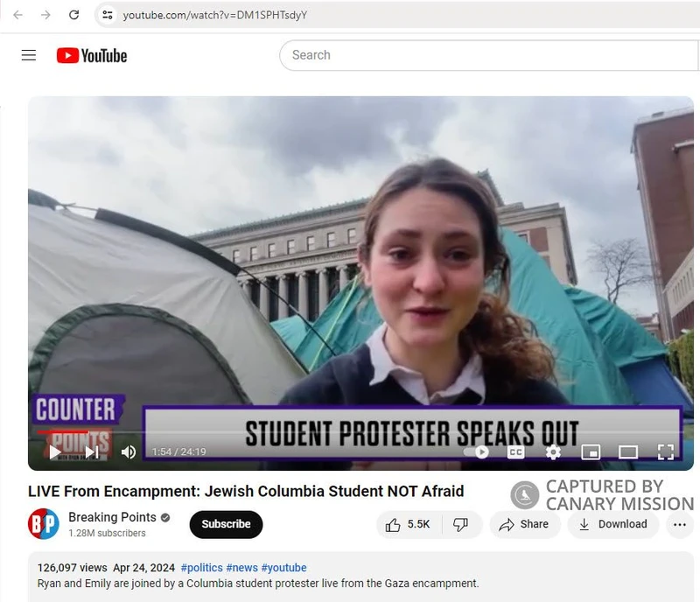The width and height of the screenshot is (700, 602).
Task: Mute the video volume
Action: (129, 451)
